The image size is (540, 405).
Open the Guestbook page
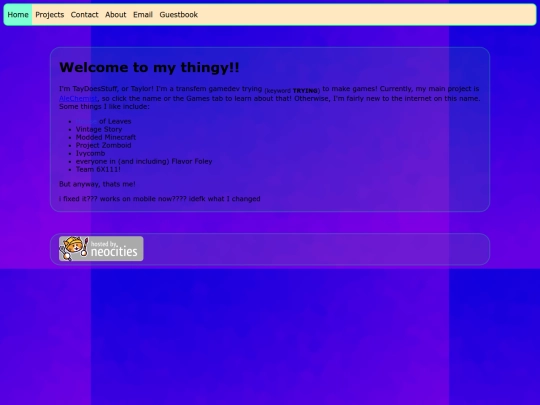tap(178, 15)
